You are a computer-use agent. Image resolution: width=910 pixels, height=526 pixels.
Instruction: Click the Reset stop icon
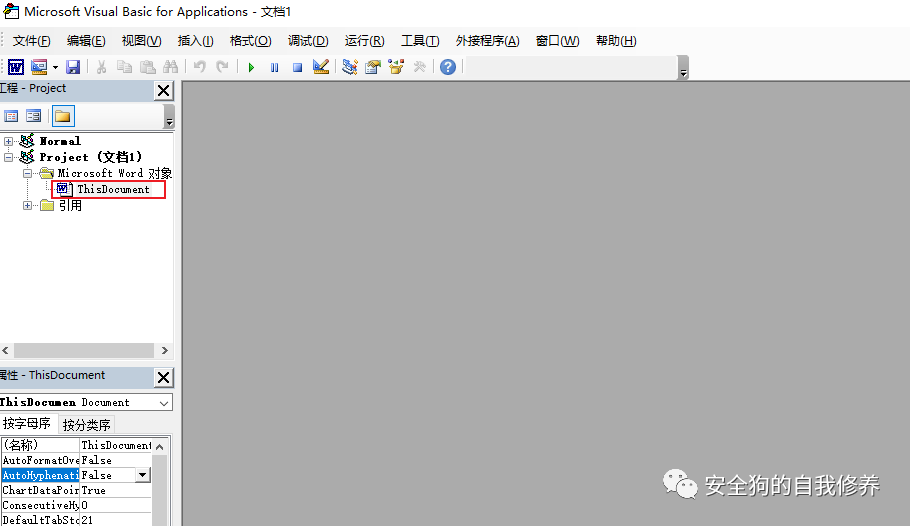[297, 67]
